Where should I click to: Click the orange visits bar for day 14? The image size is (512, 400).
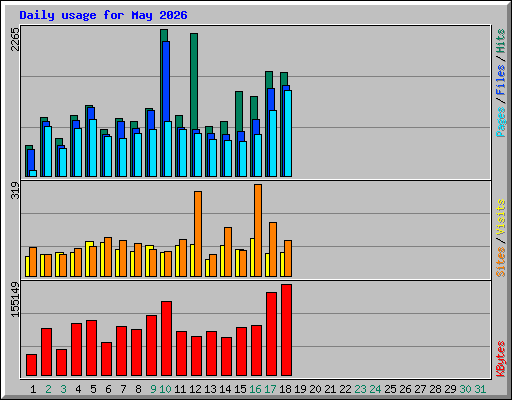[228, 252]
